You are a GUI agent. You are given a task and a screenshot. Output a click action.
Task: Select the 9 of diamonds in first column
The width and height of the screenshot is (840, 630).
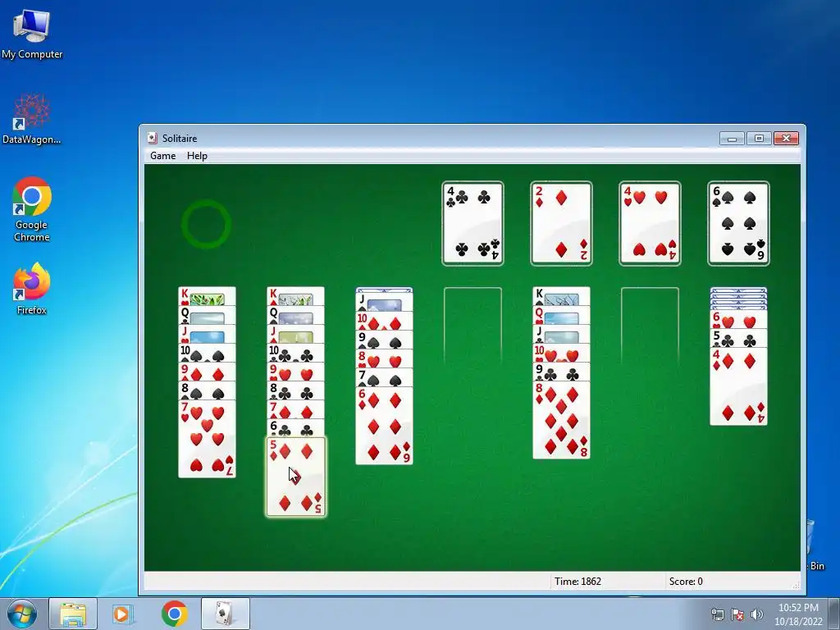click(207, 372)
